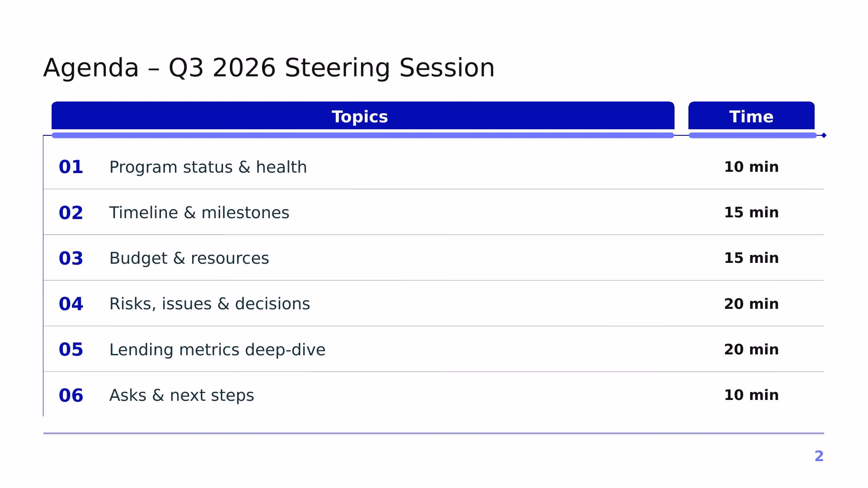Click the 15 min duration for Timeline & milestones
This screenshot has width=868, height=488.
point(751,212)
